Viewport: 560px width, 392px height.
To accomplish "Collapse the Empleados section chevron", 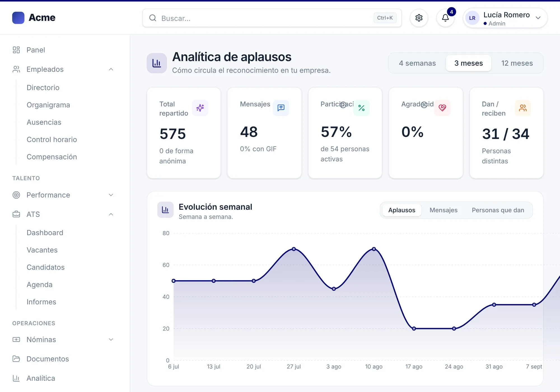I will pyautogui.click(x=111, y=69).
